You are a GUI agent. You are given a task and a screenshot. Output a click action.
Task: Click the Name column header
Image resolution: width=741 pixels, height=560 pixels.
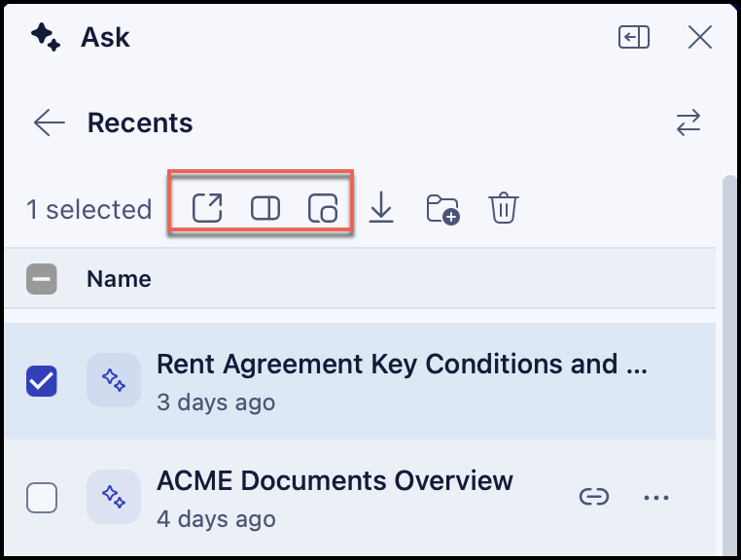[x=119, y=279]
